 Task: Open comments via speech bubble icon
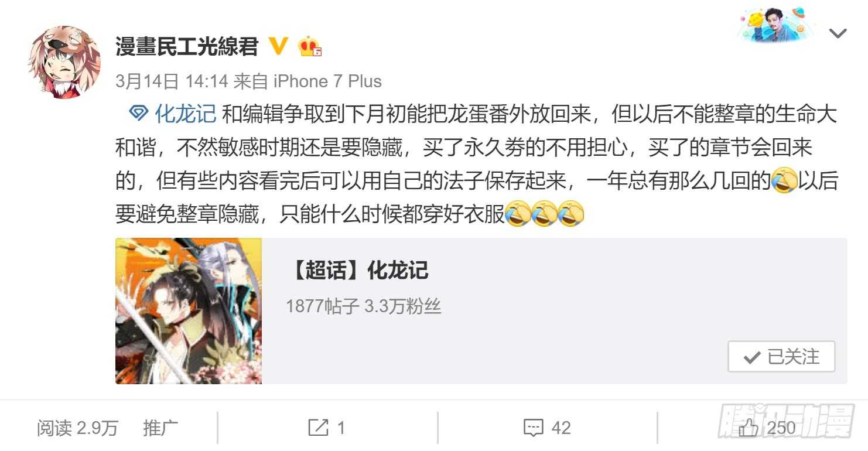click(x=533, y=428)
